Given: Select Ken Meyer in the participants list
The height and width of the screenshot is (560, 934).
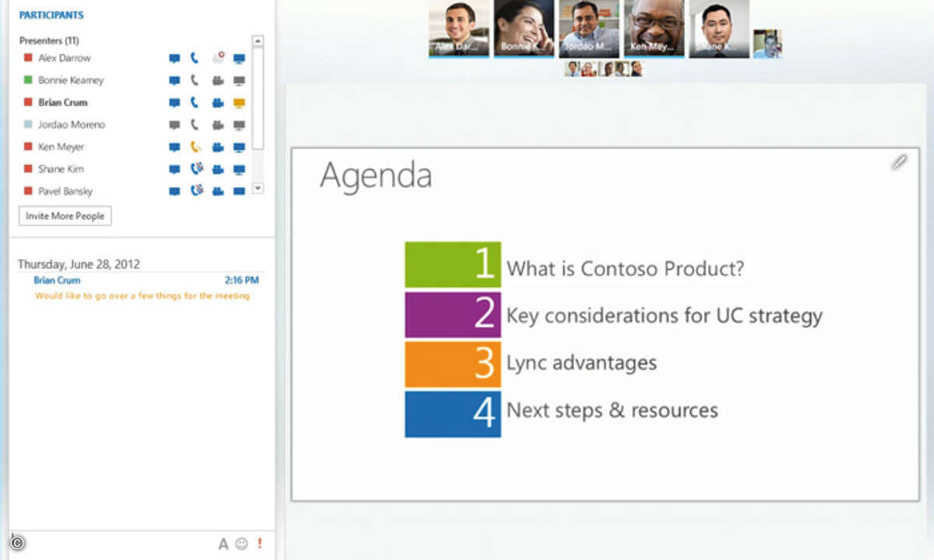Looking at the screenshot, I should pos(61,147).
